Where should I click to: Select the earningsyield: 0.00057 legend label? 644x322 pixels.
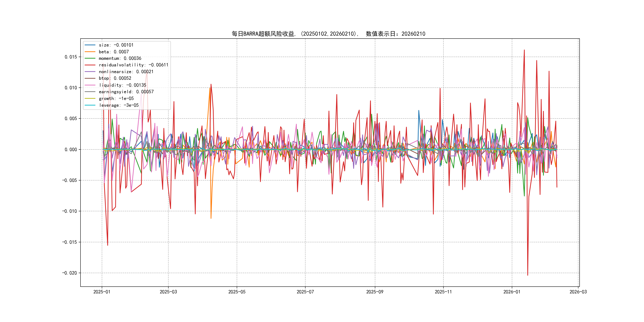(x=126, y=92)
